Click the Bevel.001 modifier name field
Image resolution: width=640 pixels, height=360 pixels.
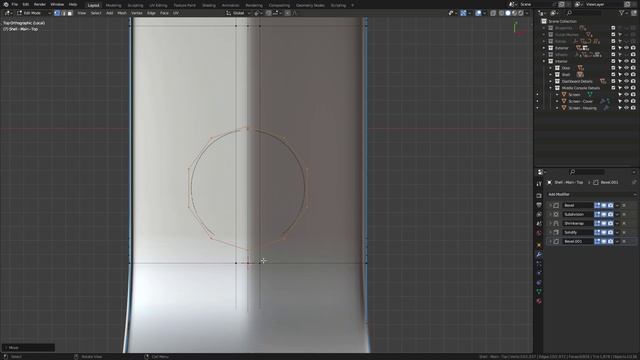(x=578, y=241)
